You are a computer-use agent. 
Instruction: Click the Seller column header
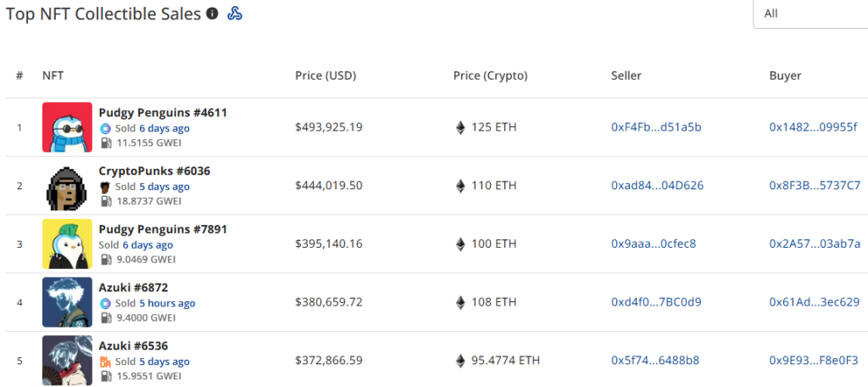(x=626, y=76)
